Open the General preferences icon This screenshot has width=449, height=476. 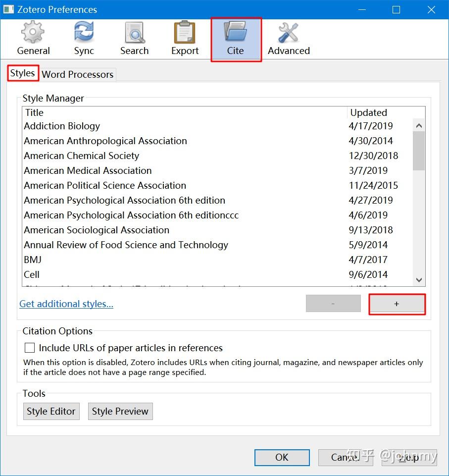[33, 38]
